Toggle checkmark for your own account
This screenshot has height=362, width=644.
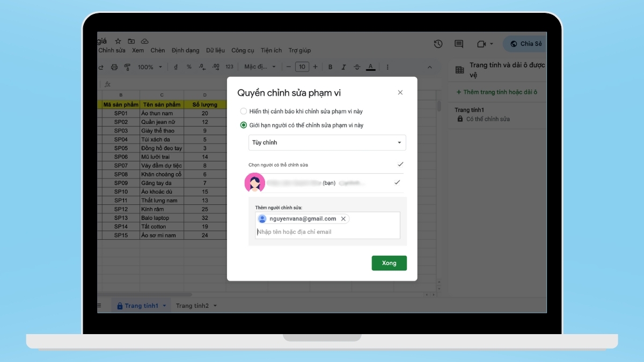(x=397, y=182)
